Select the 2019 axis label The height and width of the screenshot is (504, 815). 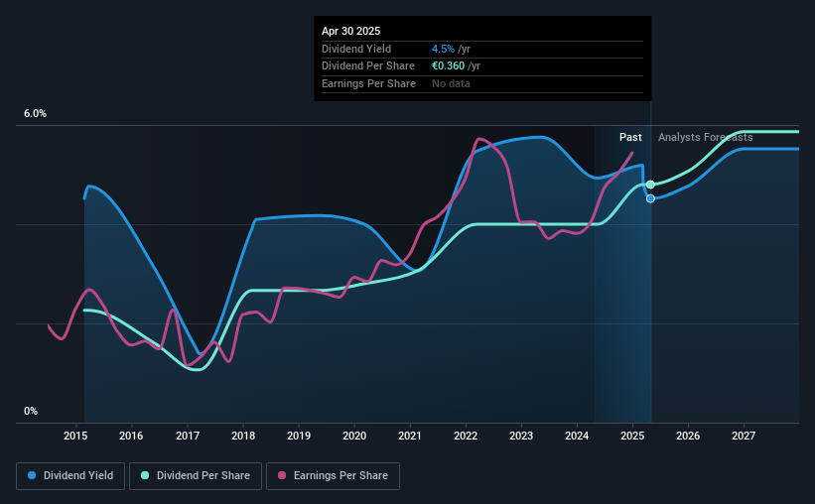[299, 436]
